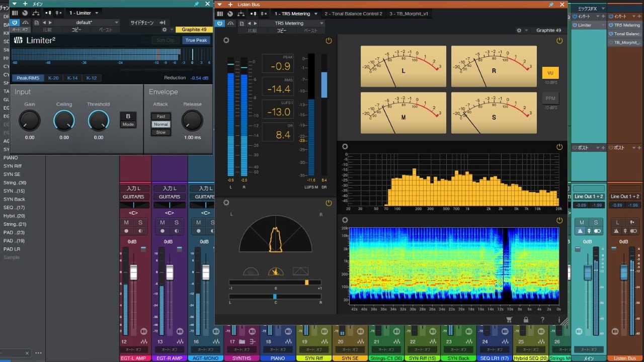Click the Limiter Release knob
Image resolution: width=644 pixels, height=362 pixels.
click(x=192, y=121)
